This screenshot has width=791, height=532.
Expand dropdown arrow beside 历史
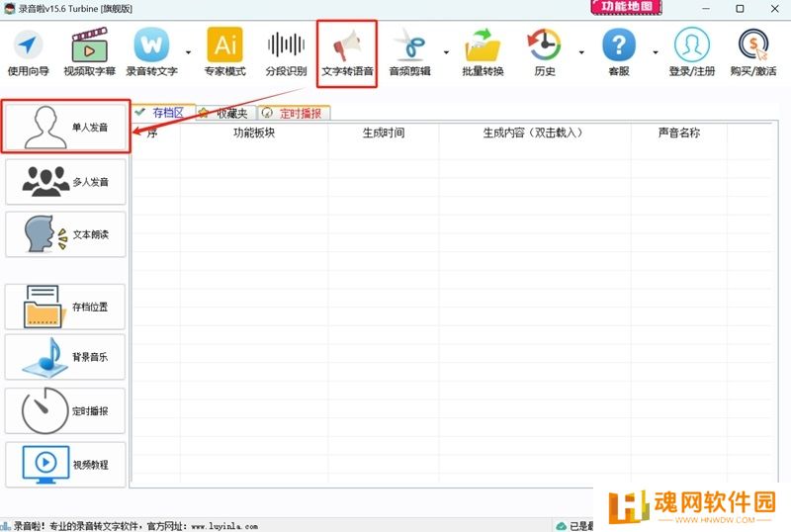coord(581,52)
